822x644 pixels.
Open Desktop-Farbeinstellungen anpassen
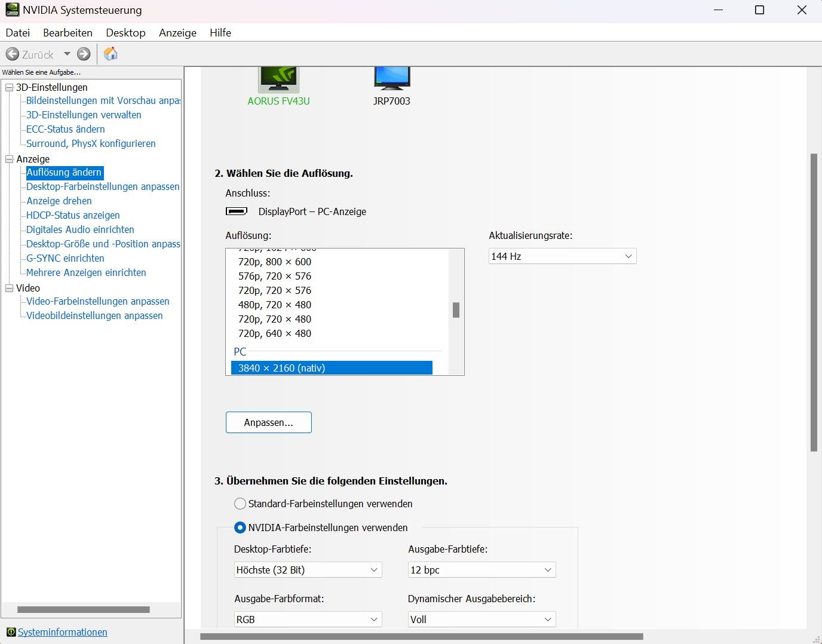point(103,186)
